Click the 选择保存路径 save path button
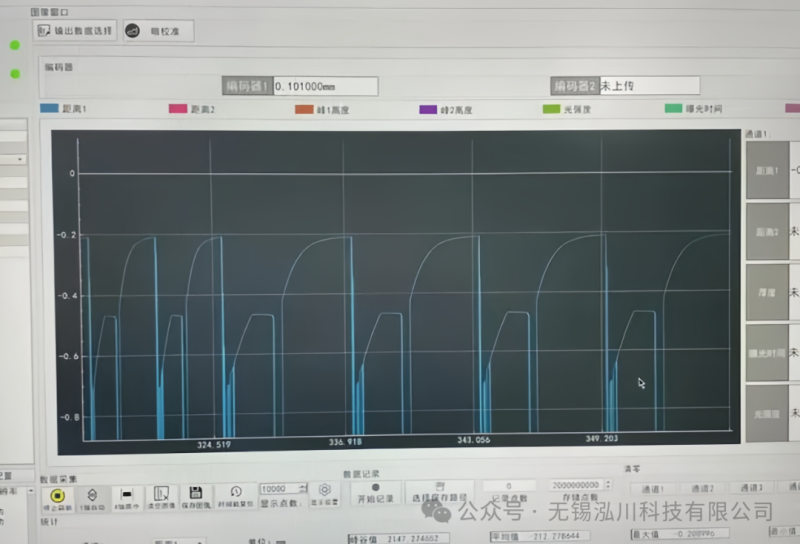Image resolution: width=800 pixels, height=544 pixels. (439, 492)
